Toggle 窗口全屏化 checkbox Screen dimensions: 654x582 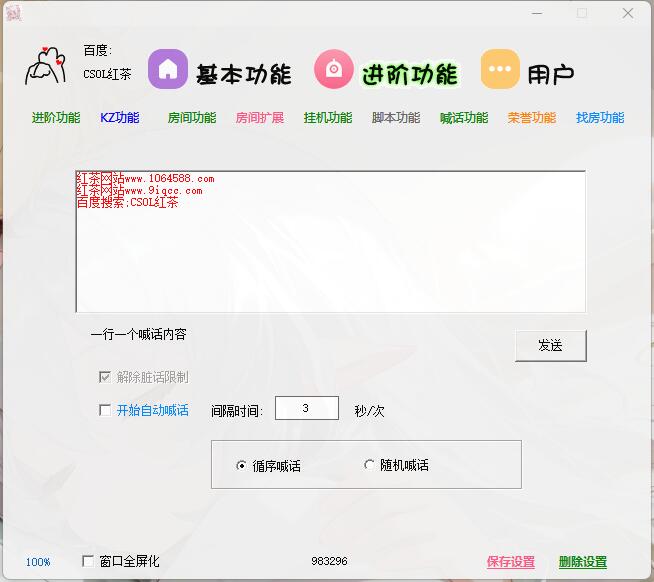[88, 561]
